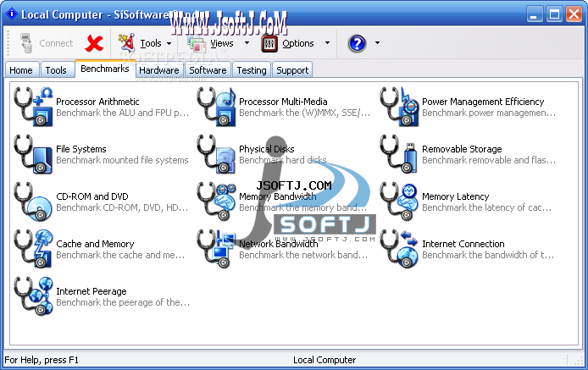Screen dimensions: 588x370
Task: Open the Memory Latency benchmark icon
Action: (399, 202)
